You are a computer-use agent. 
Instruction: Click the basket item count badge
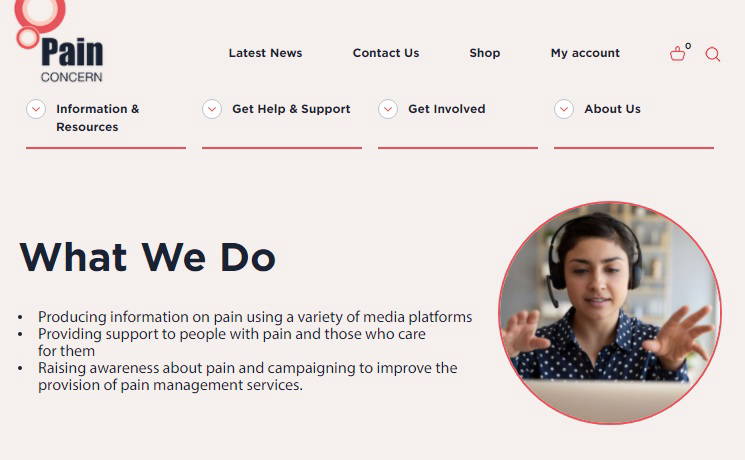pos(688,45)
